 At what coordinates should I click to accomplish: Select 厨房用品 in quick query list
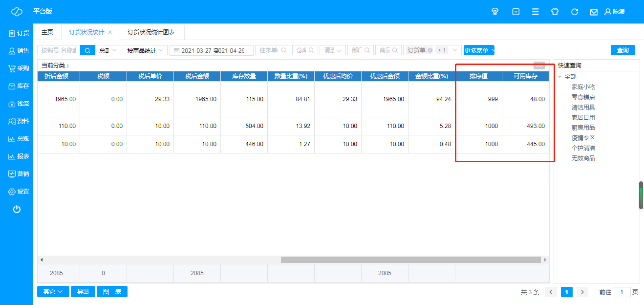[x=583, y=128]
